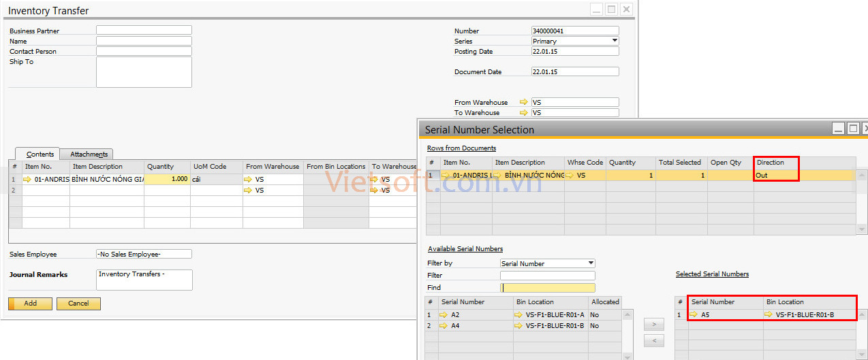
Task: Click the Journal Remarks text box
Action: click(x=144, y=280)
